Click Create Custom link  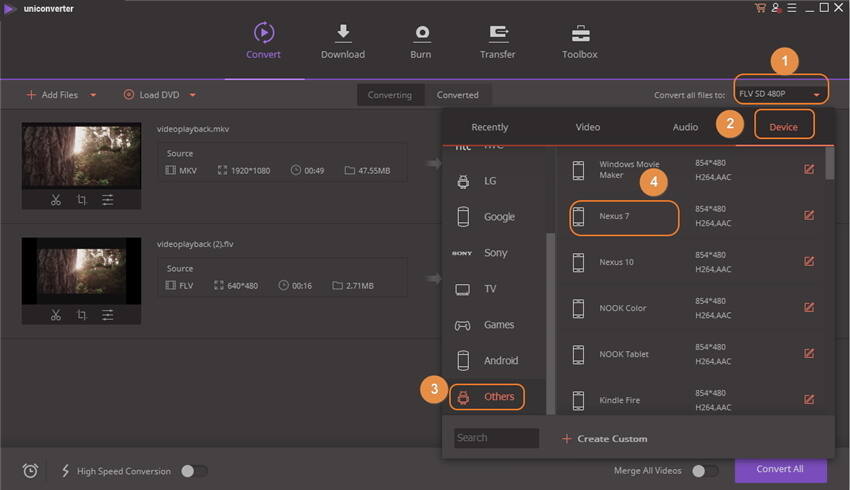click(604, 438)
